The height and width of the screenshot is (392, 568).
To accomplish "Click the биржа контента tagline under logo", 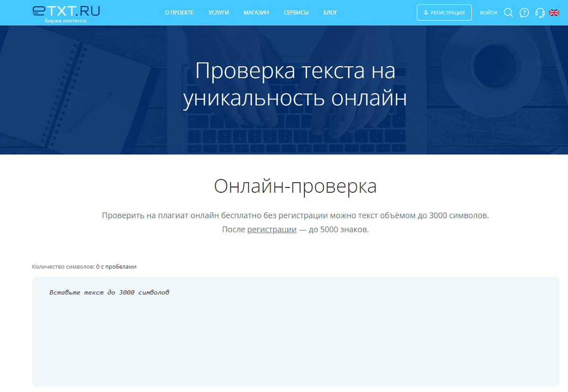I will point(66,21).
